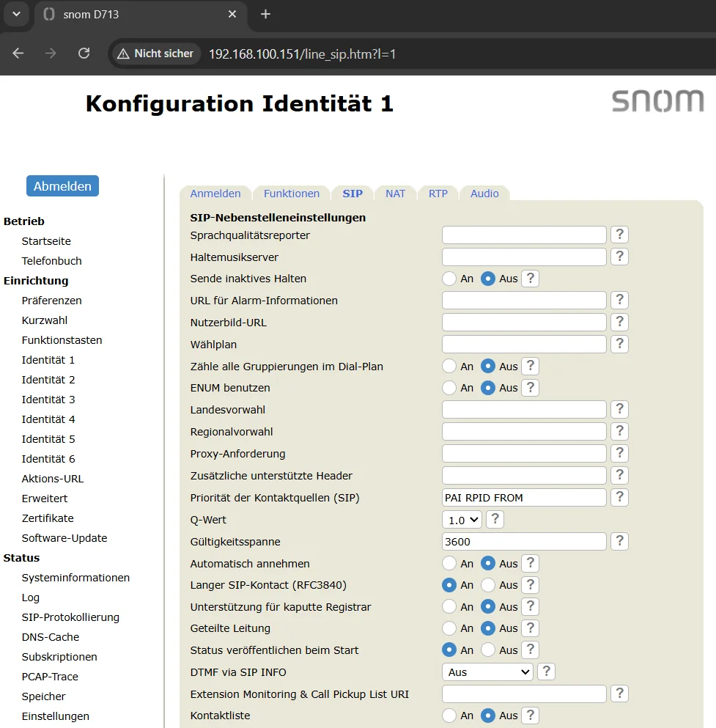This screenshot has width=716, height=728.
Task: Enable An for Zähle alle Gruppierungen im Dial-Plan
Action: coord(449,367)
